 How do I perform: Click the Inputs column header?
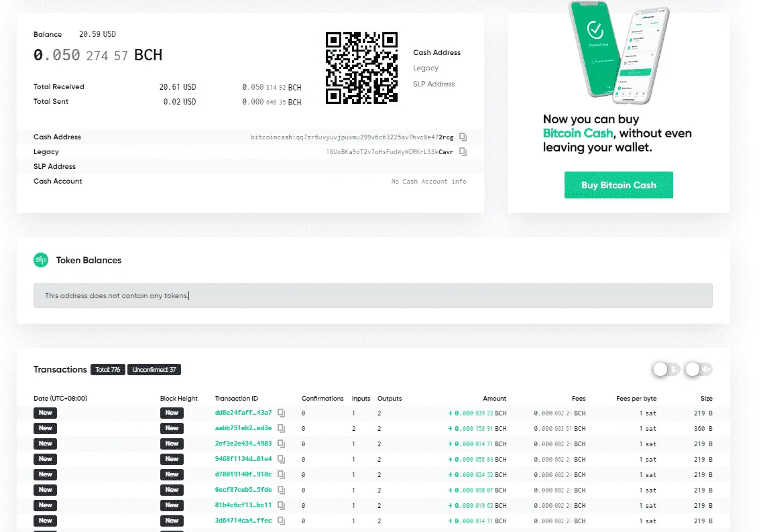coord(361,399)
